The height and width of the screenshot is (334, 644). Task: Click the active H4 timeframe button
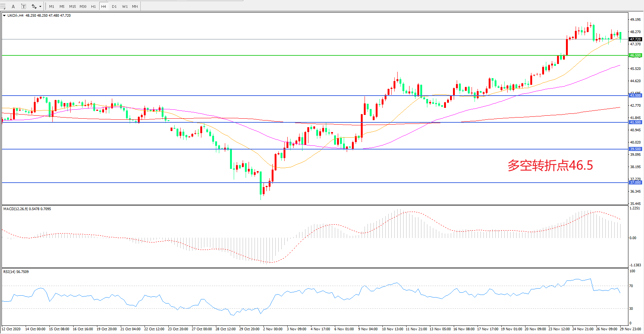[104, 6]
